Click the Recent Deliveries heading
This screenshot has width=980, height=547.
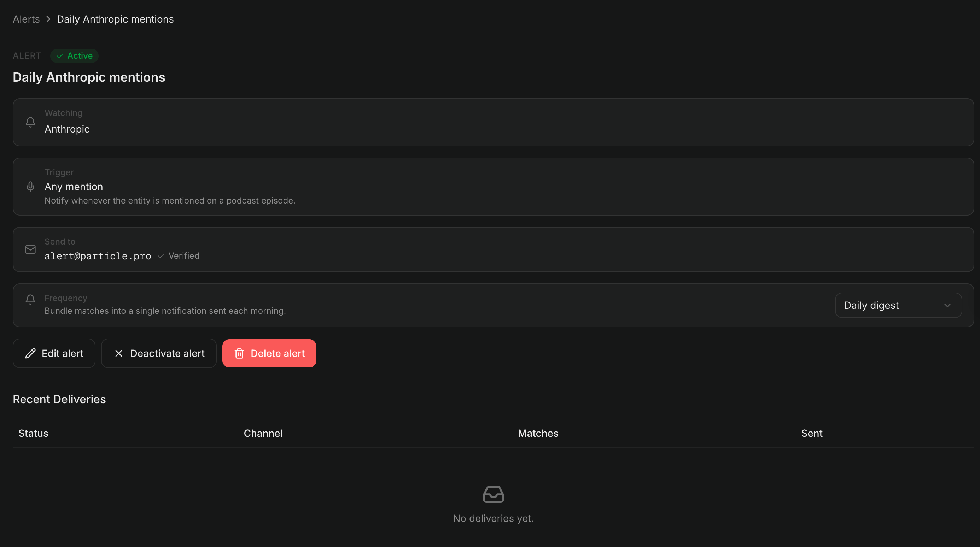point(59,399)
